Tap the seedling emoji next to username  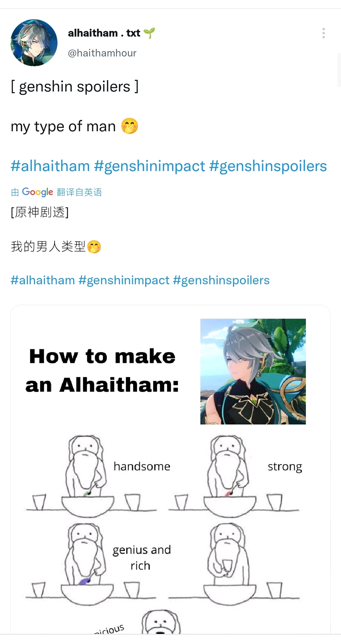(149, 33)
